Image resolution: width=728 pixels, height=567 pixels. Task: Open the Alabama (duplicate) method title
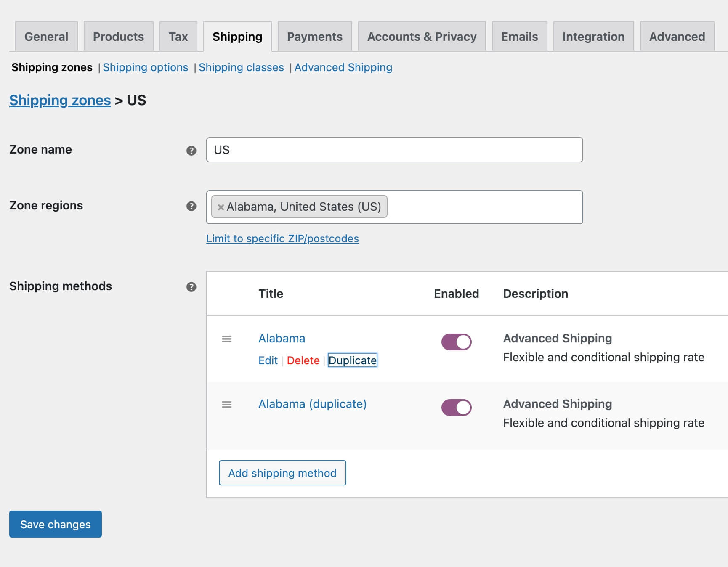click(x=312, y=404)
